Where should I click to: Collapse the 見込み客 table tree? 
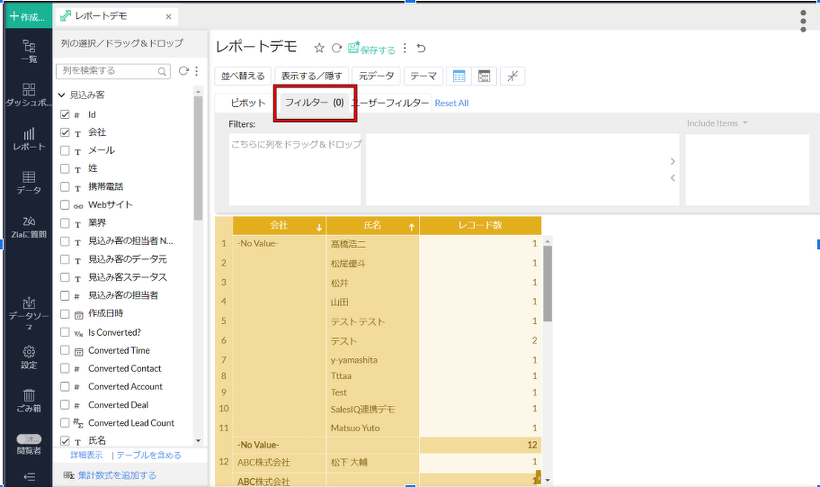[61, 95]
